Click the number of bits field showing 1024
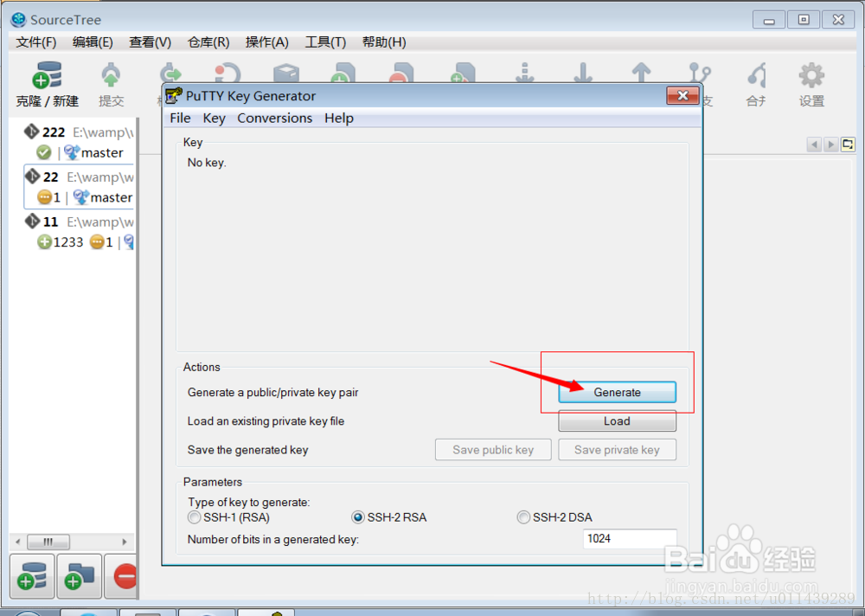The height and width of the screenshot is (616, 865). (x=630, y=539)
